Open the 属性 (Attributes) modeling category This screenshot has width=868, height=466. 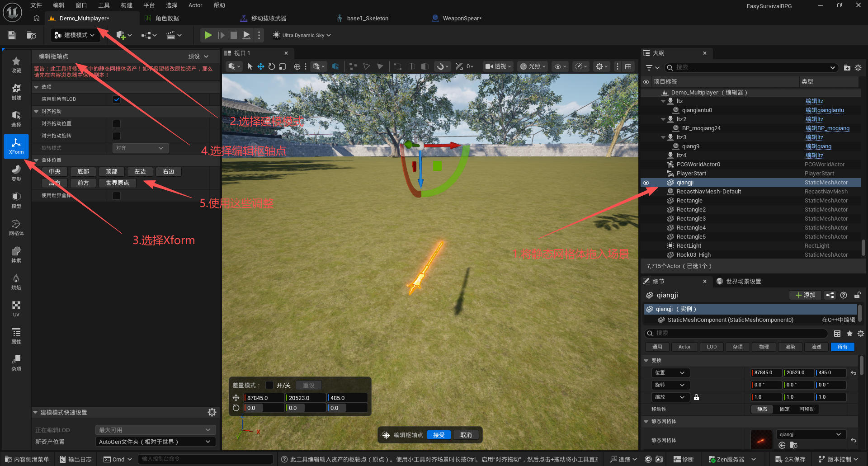tap(16, 336)
